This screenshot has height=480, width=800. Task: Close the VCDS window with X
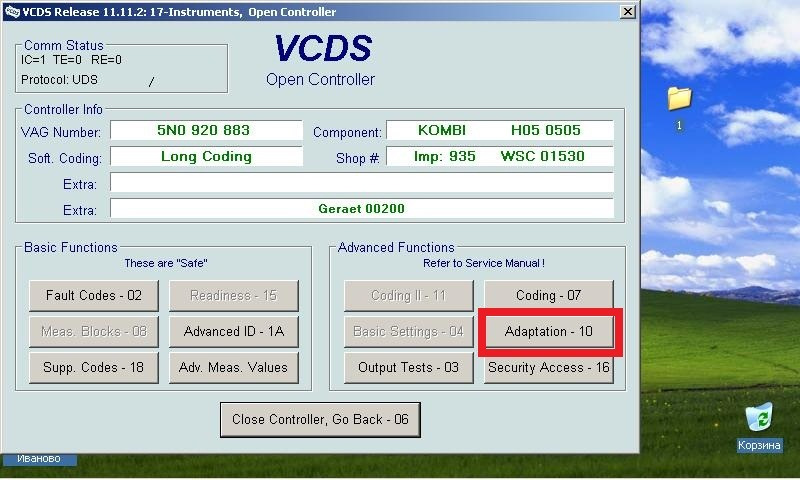click(x=628, y=11)
